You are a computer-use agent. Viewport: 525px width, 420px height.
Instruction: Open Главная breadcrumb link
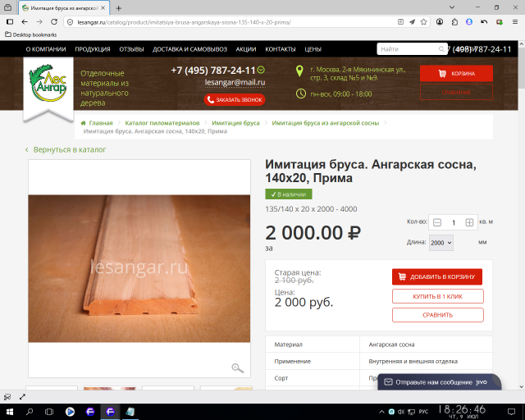(101, 123)
